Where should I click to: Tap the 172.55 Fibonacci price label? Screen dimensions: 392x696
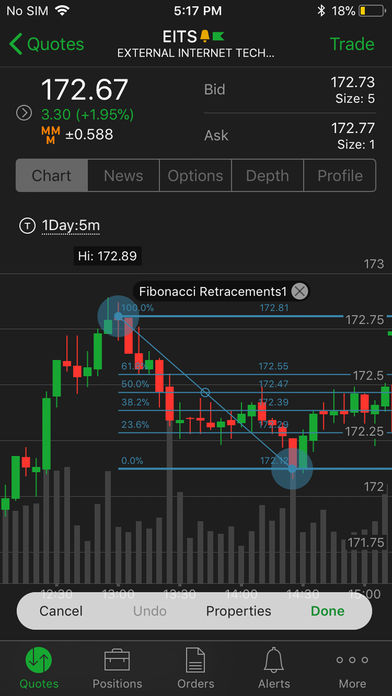coord(274,366)
